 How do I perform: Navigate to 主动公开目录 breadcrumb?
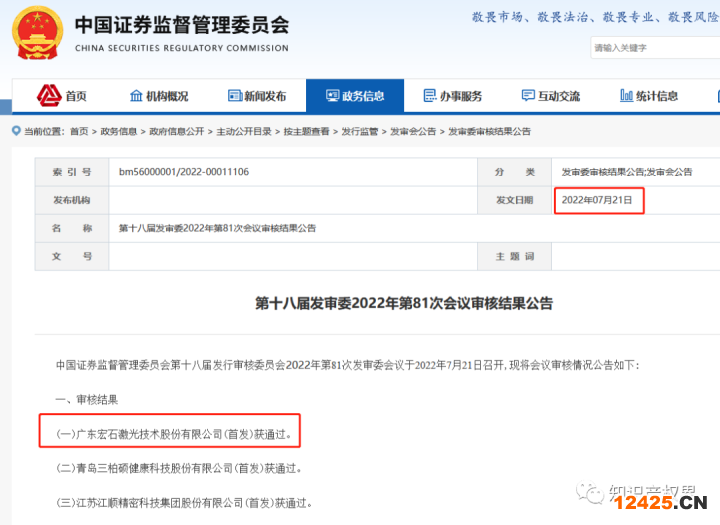point(243,132)
